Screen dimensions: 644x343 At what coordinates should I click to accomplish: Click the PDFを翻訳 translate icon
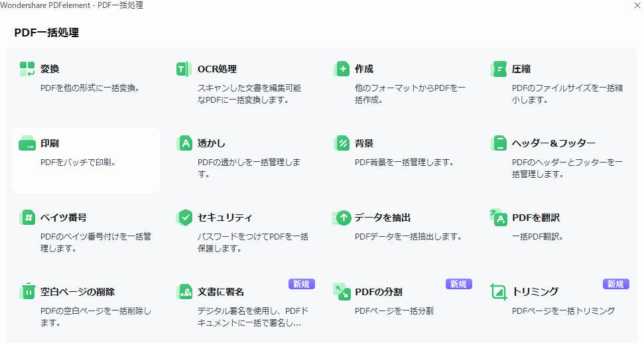pyautogui.click(x=499, y=218)
